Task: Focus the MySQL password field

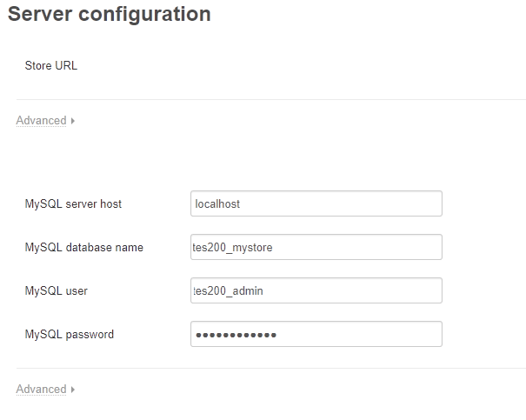Action: coord(316,334)
